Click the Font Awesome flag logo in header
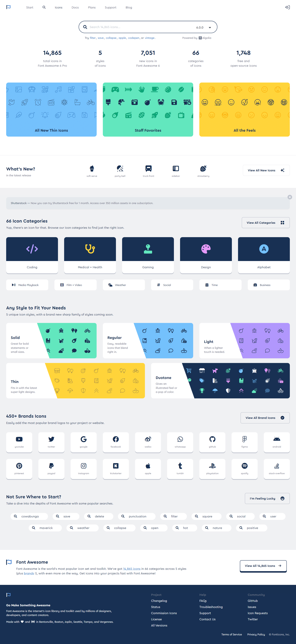 (x=8, y=7)
